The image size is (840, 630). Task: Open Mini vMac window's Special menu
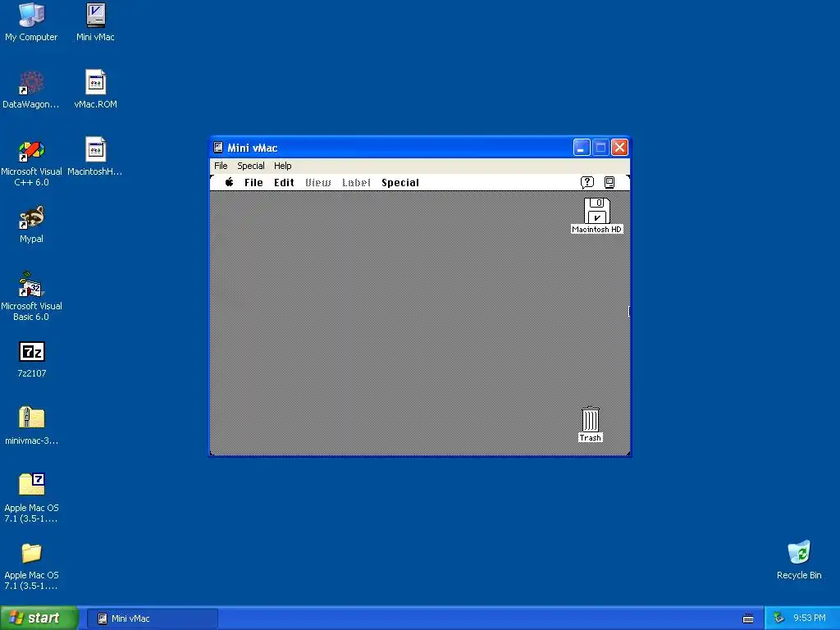pos(251,166)
